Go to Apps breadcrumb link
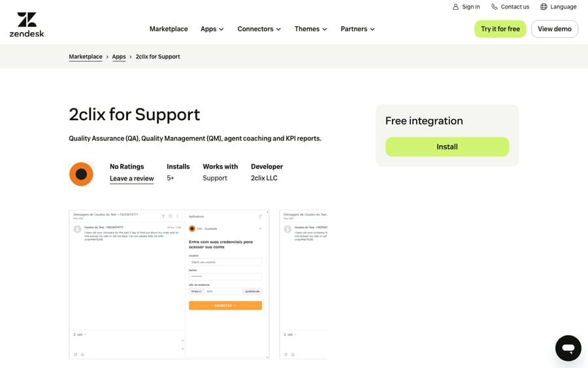 coord(119,57)
